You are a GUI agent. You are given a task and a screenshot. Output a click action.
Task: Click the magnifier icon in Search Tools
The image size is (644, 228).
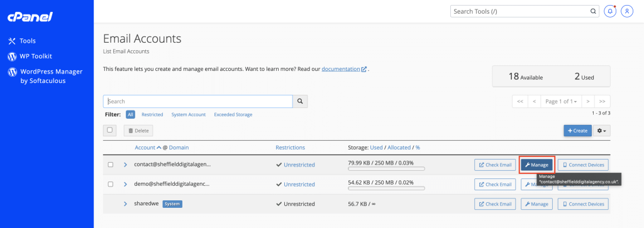tap(593, 11)
